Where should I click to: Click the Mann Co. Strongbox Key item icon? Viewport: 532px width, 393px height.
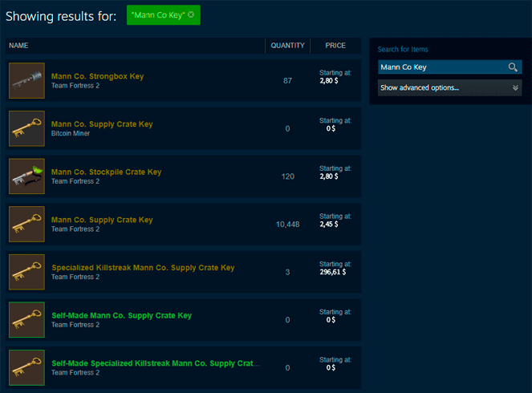click(x=26, y=80)
